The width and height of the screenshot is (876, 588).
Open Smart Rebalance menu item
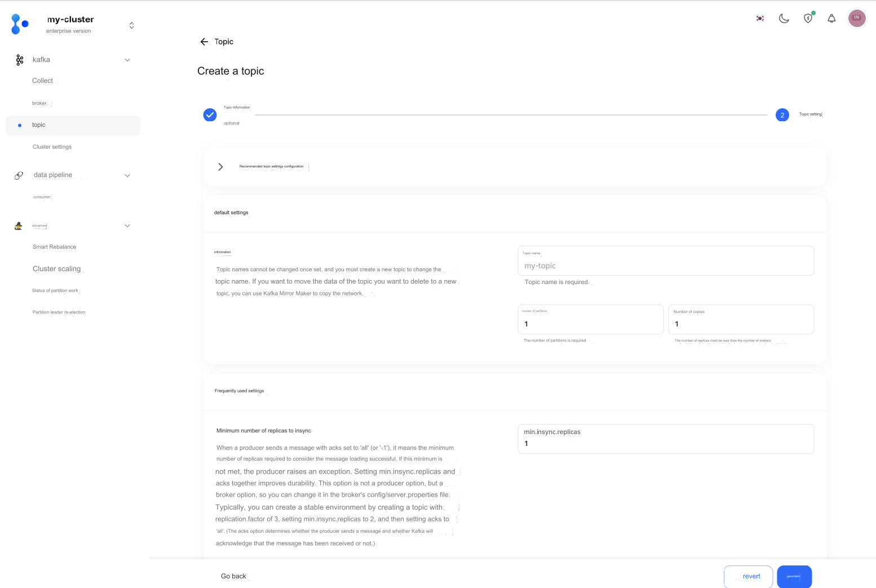54,247
